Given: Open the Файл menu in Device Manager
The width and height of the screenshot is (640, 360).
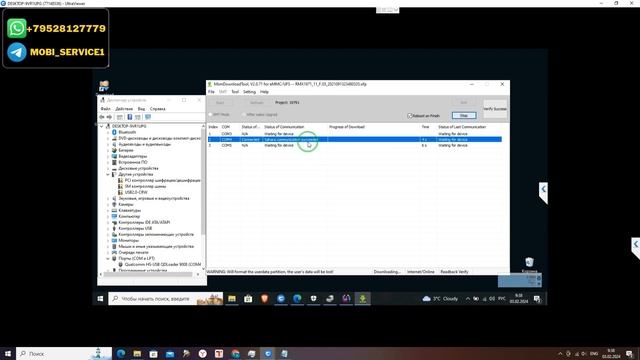Looking at the screenshot, I should click(x=106, y=109).
